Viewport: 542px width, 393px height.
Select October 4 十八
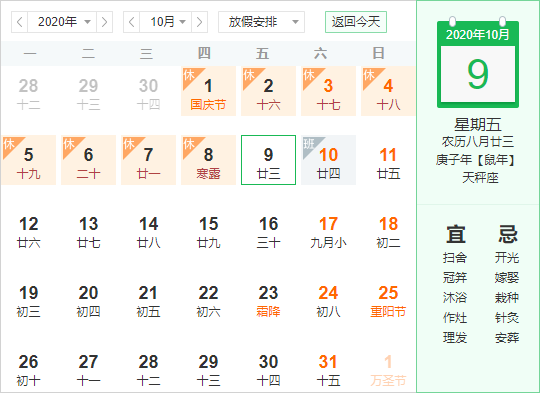(x=388, y=91)
